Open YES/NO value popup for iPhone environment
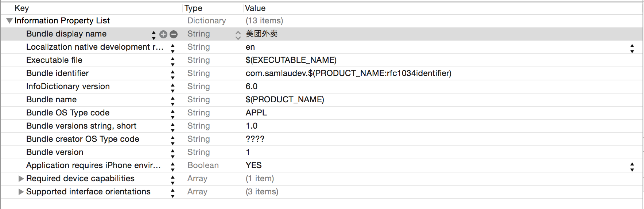The image size is (644, 209). click(632, 167)
